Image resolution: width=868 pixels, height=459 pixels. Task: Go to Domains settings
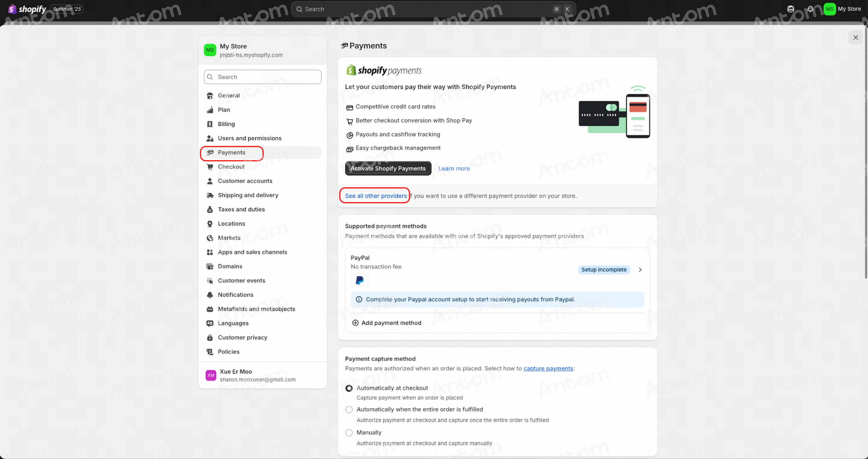[262, 266]
